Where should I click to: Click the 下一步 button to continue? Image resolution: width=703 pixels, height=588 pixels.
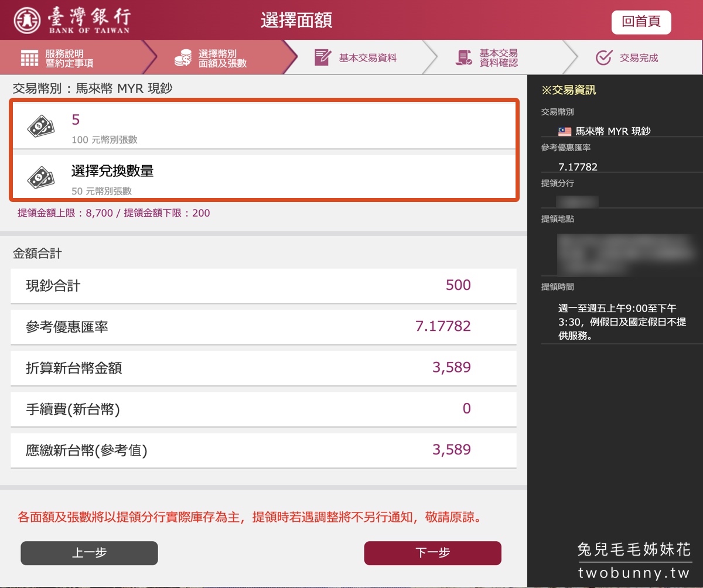[432, 553]
